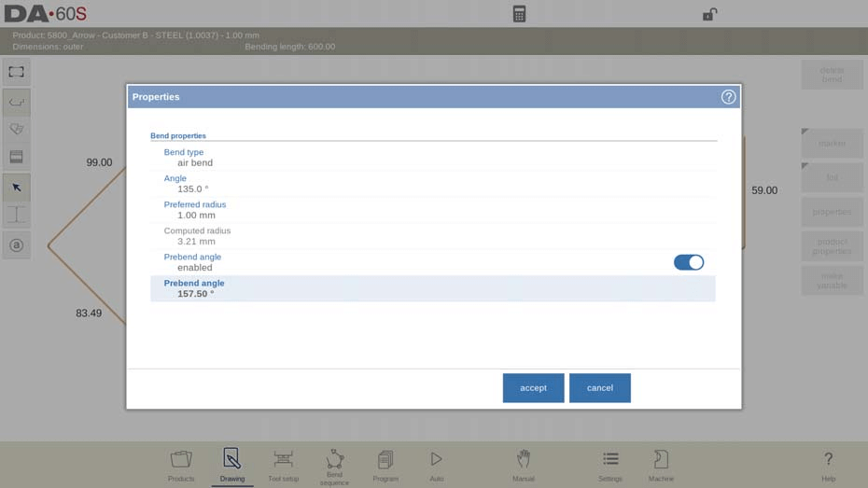Open the calculator icon in top bar
This screenshot has width=868, height=488.
519,14
